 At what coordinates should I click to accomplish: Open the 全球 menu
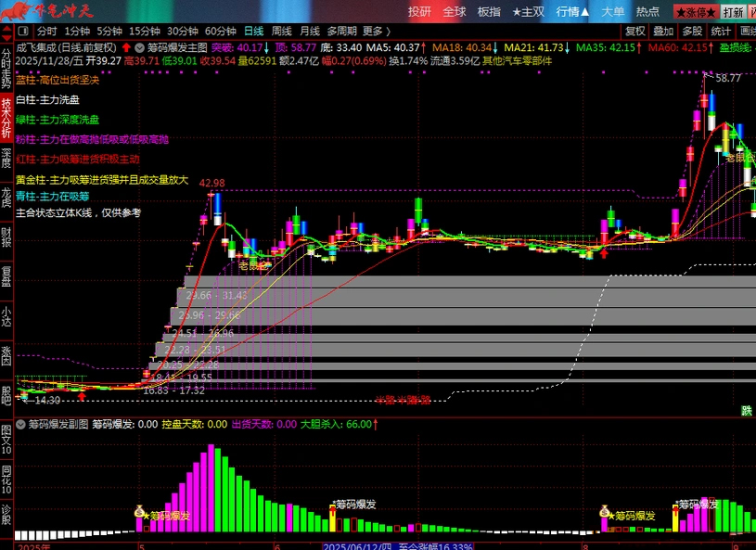click(x=455, y=11)
